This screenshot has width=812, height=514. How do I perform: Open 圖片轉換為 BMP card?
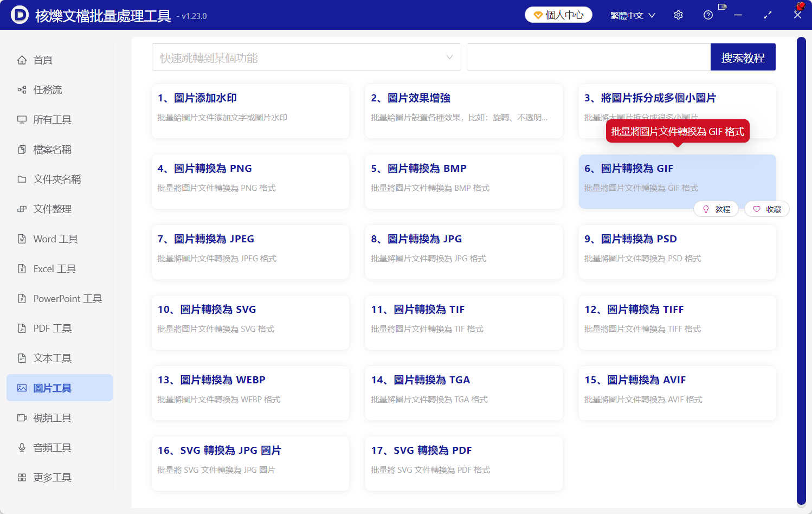[x=464, y=182]
